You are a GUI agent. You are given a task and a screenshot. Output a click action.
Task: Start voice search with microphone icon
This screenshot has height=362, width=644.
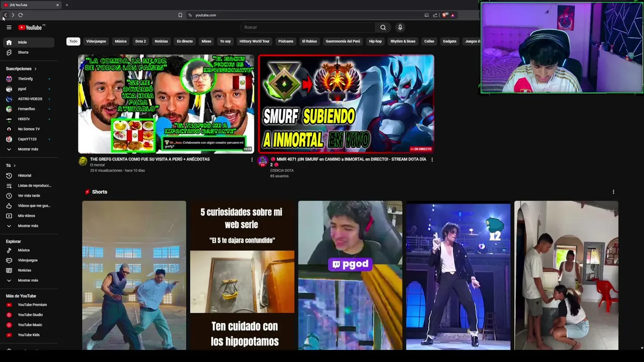click(400, 27)
